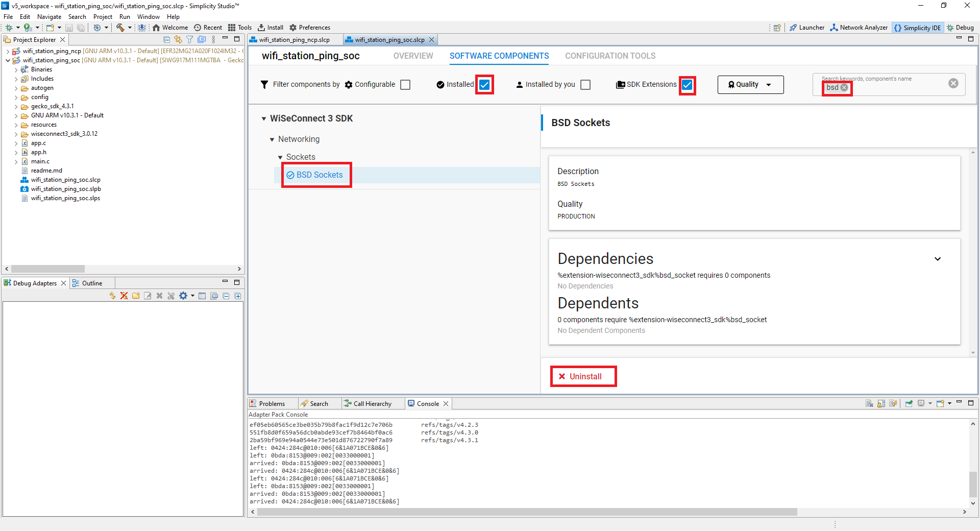Click the Debug icon in the toolbar
This screenshot has height=531, width=980.
961,27
